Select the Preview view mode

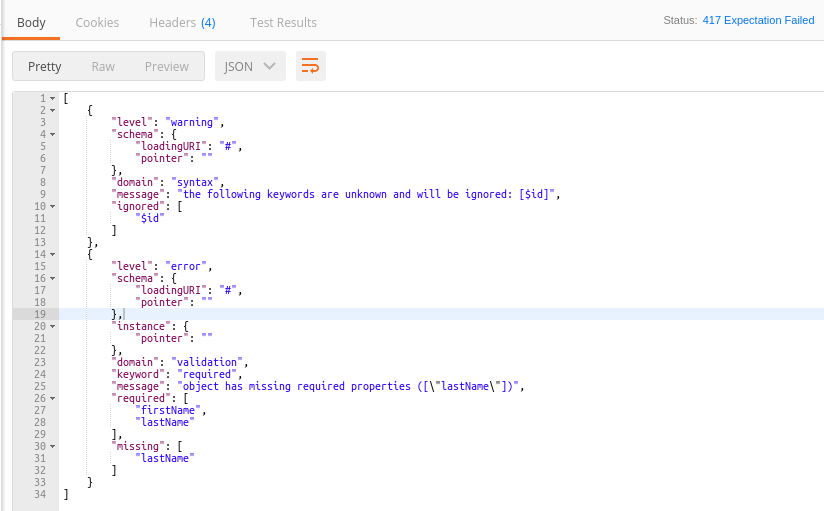tap(167, 66)
